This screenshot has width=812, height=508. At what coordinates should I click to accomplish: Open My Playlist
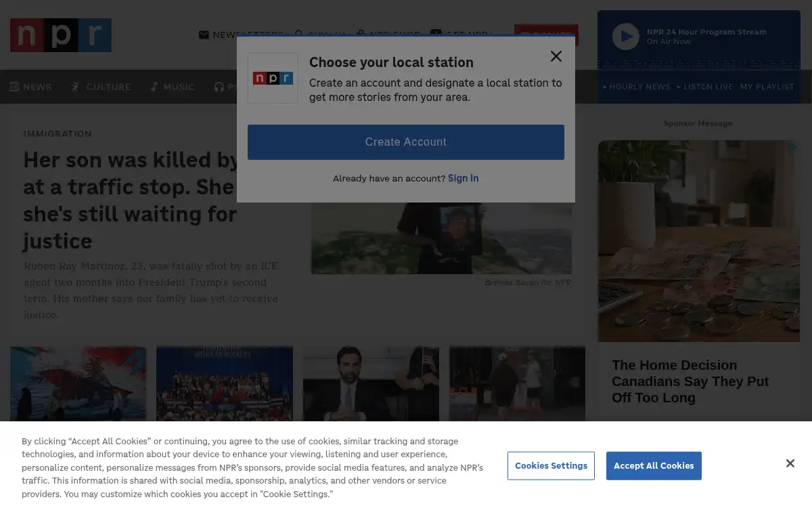click(x=767, y=87)
